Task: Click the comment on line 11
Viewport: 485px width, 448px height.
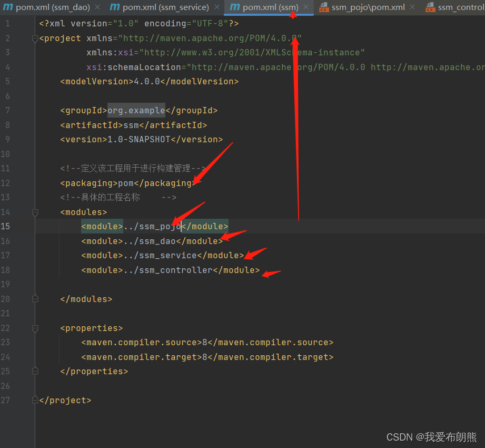Action: (133, 168)
